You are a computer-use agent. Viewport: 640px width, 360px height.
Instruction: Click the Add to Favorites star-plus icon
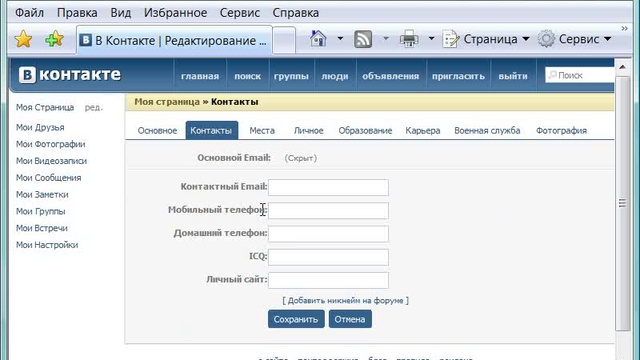tap(54, 39)
